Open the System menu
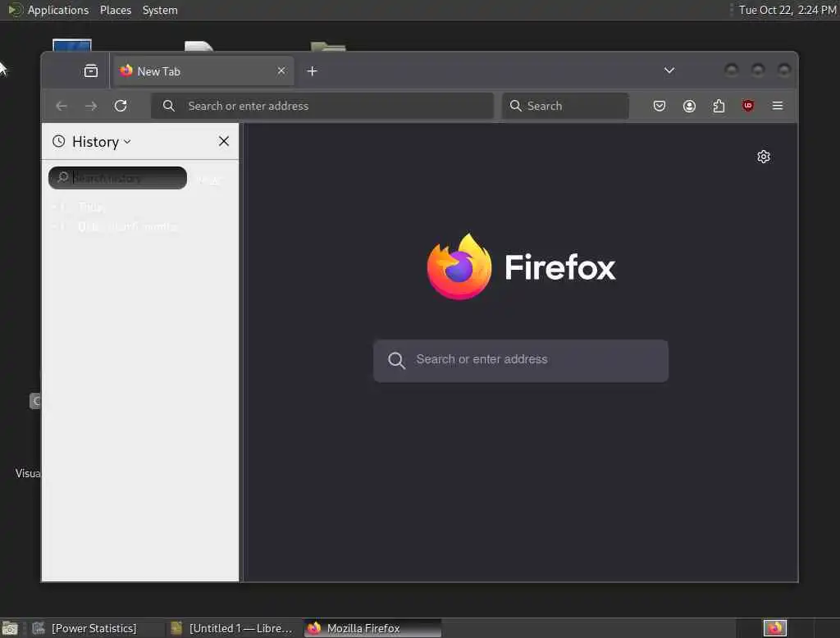 pyautogui.click(x=160, y=10)
